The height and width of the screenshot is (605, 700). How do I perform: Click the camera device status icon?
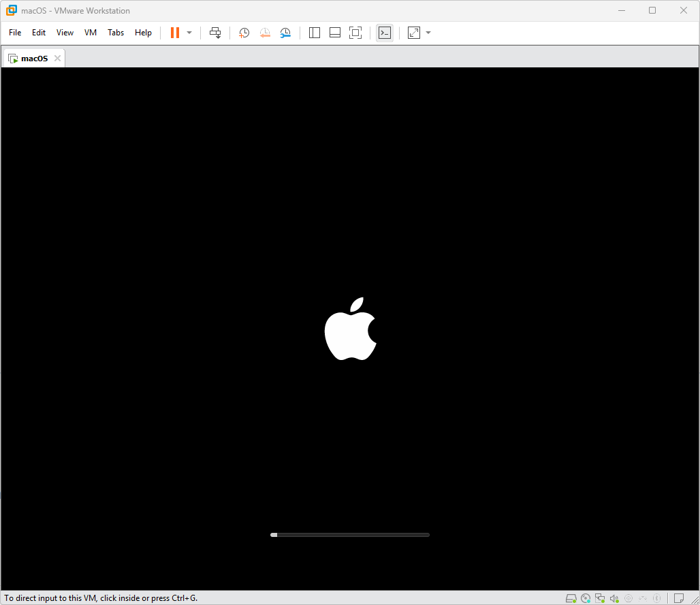(629, 598)
